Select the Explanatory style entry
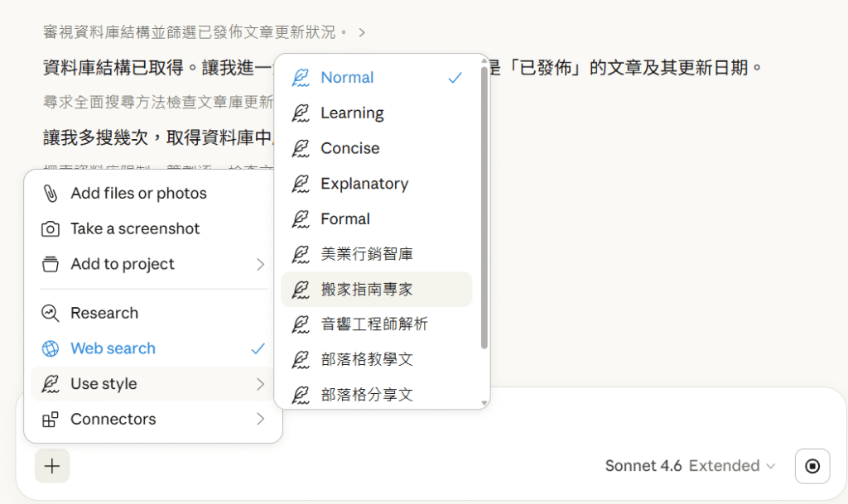The height and width of the screenshot is (504, 848). coord(364,184)
